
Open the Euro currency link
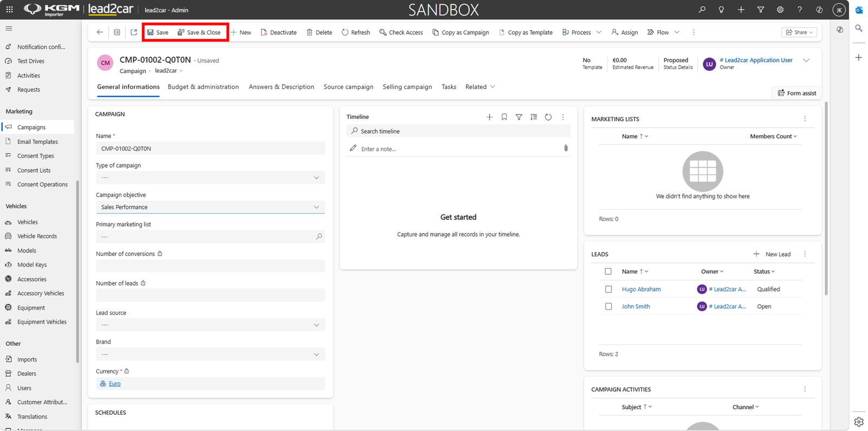[x=114, y=383]
